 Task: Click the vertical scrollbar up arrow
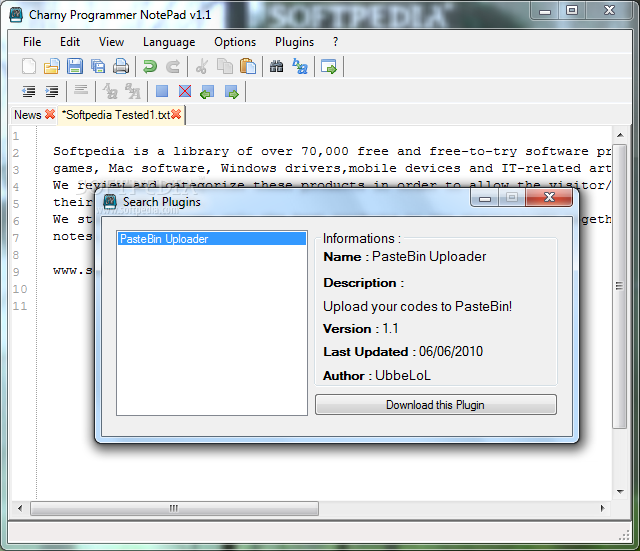tap(620, 135)
